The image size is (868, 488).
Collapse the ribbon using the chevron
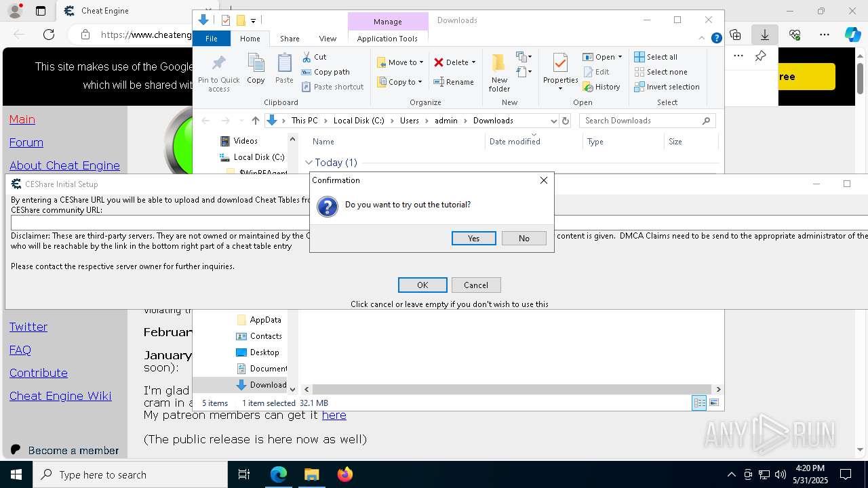703,39
